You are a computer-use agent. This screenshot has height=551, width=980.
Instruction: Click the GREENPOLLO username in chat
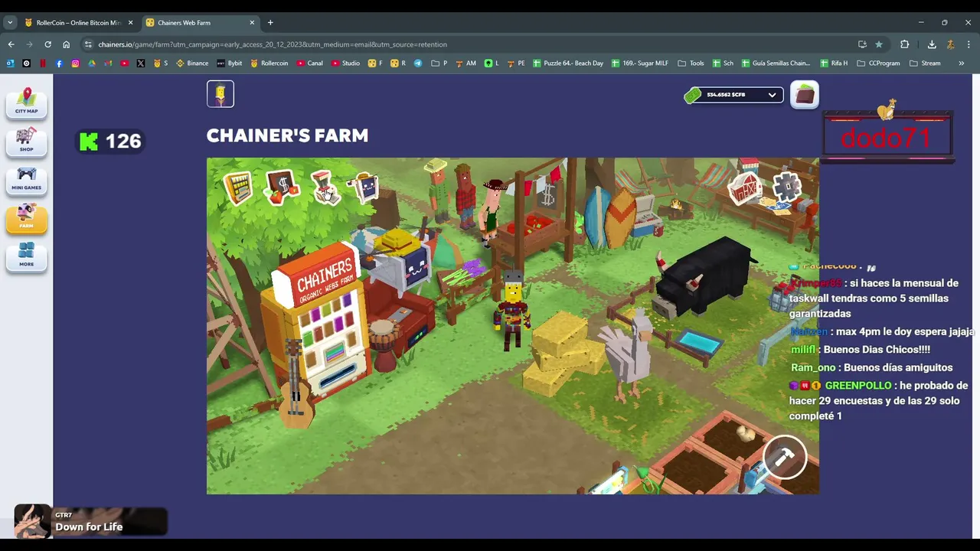[857, 386]
